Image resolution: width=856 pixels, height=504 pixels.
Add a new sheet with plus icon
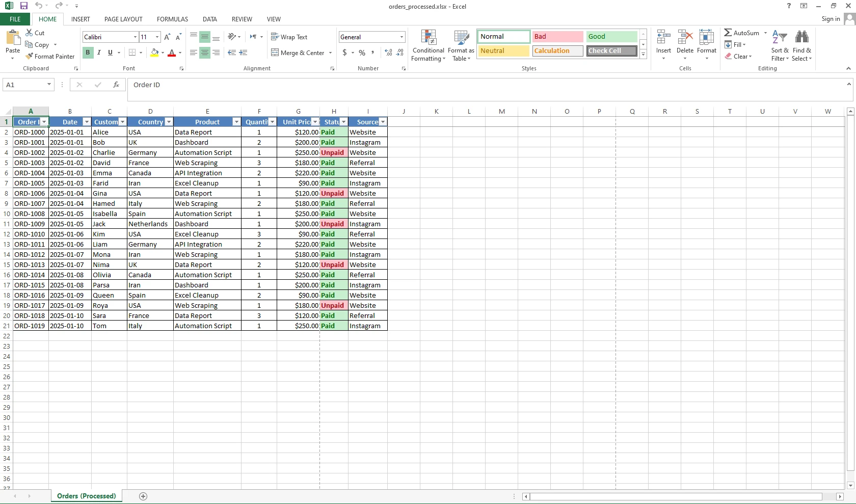(143, 496)
